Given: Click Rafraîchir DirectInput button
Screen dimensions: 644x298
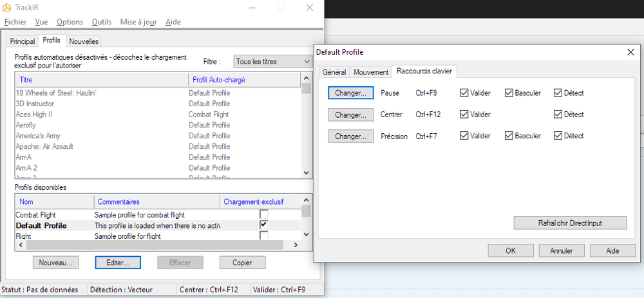Looking at the screenshot, I should point(570,223).
